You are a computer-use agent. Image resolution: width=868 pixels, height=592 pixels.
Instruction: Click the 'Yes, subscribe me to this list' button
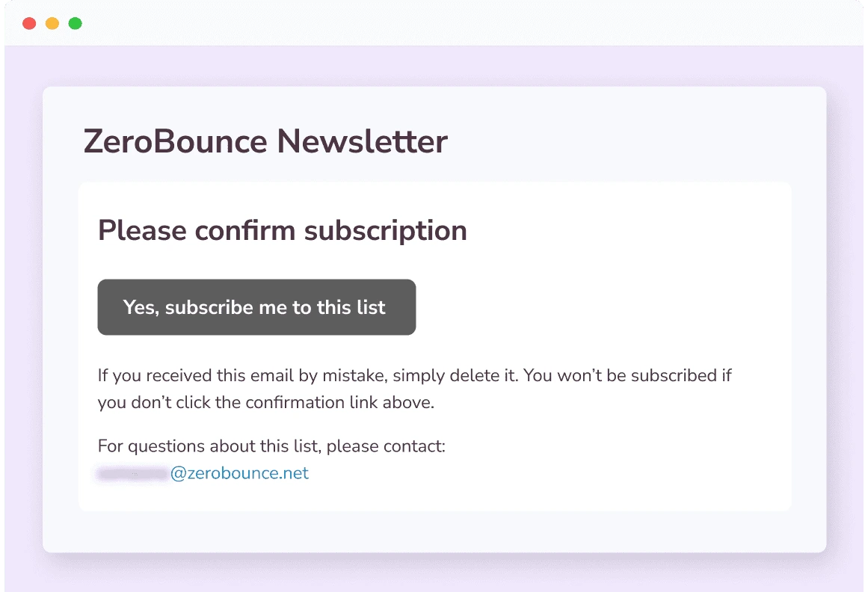click(256, 307)
